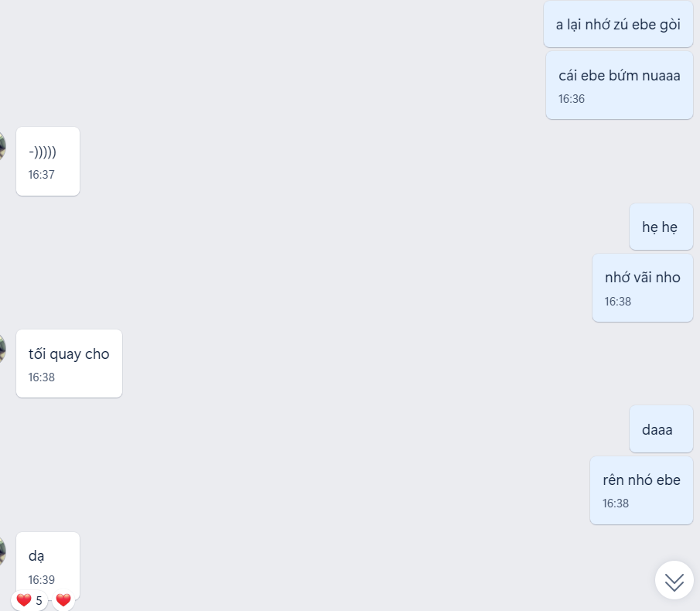Click the heart reaction with count 5
The width and height of the screenshot is (700, 611).
pyautogui.click(x=29, y=600)
